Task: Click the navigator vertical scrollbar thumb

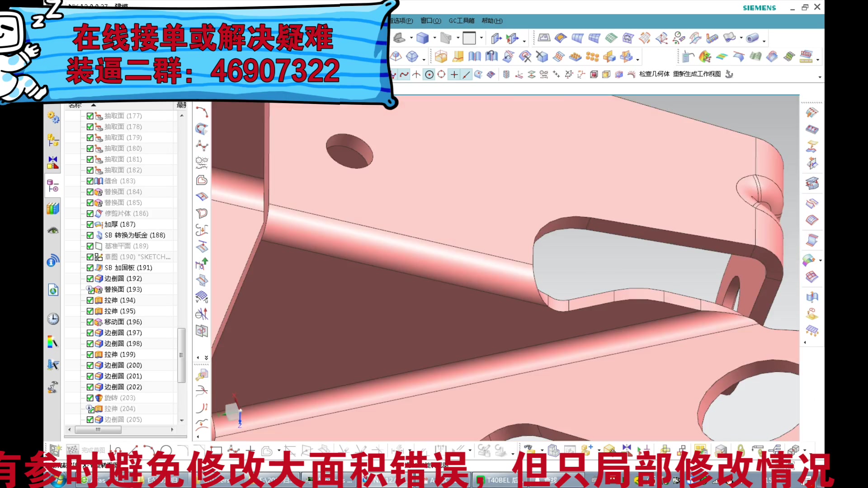Action: pos(181,355)
